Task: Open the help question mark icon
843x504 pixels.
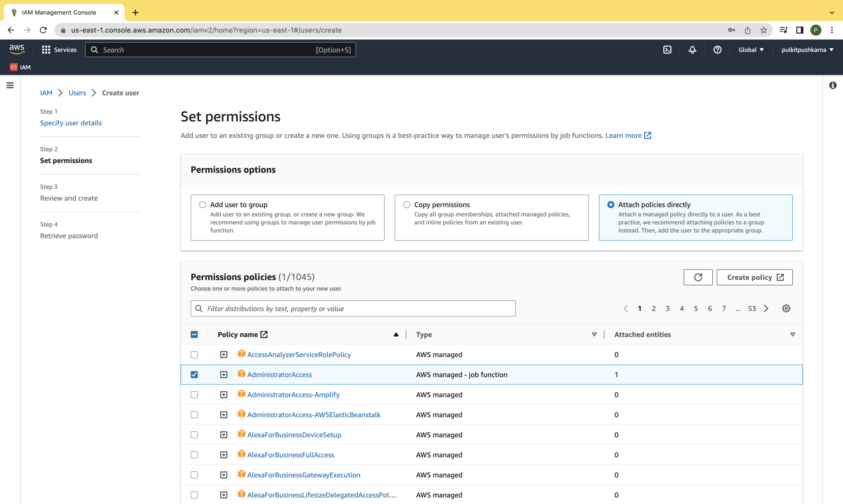Action: (717, 50)
